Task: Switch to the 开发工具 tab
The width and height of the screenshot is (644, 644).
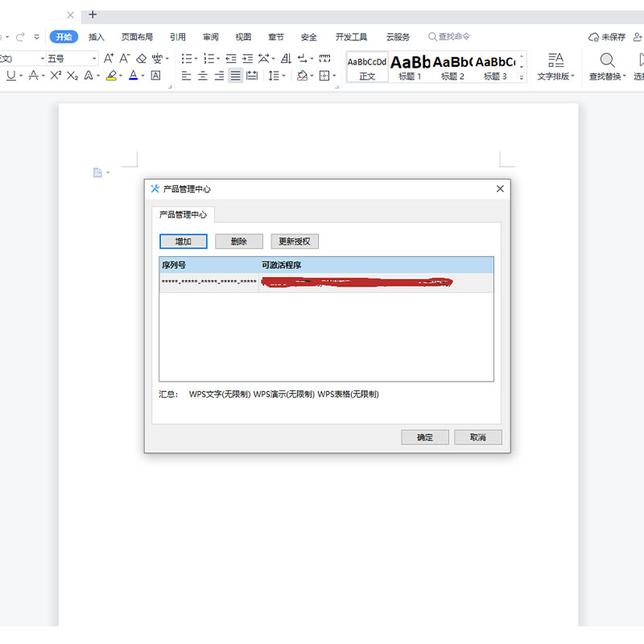Action: tap(351, 37)
